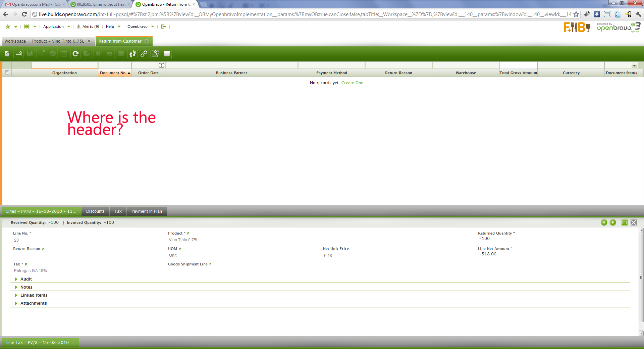
Task: Click the New Document toolbar icon
Action: [x=7, y=54]
